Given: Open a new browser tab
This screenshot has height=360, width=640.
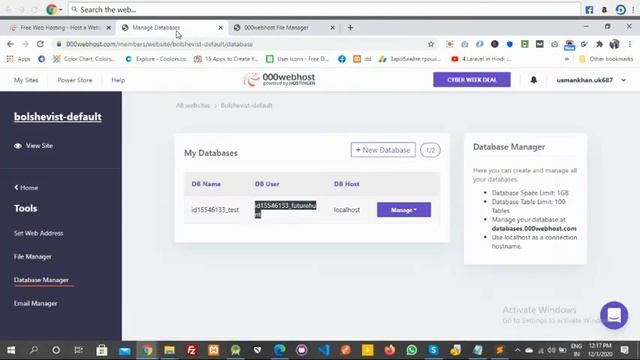Looking at the screenshot, I should click(350, 28).
